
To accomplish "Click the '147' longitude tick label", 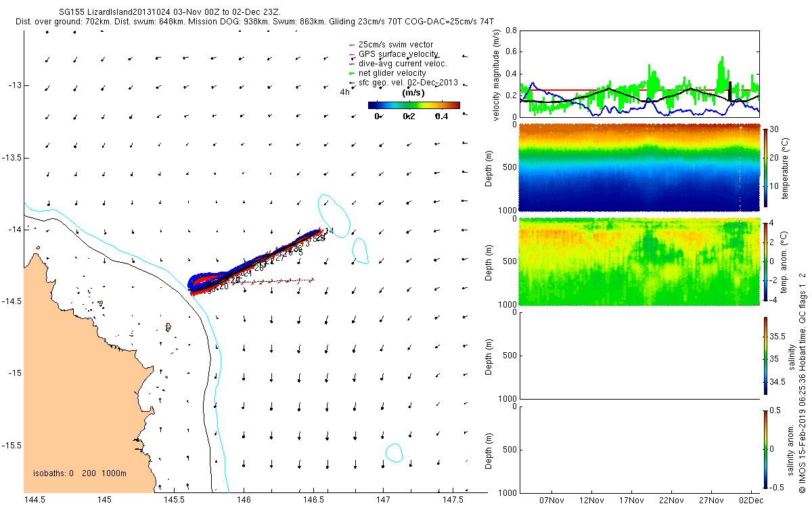I will pyautogui.click(x=383, y=500).
